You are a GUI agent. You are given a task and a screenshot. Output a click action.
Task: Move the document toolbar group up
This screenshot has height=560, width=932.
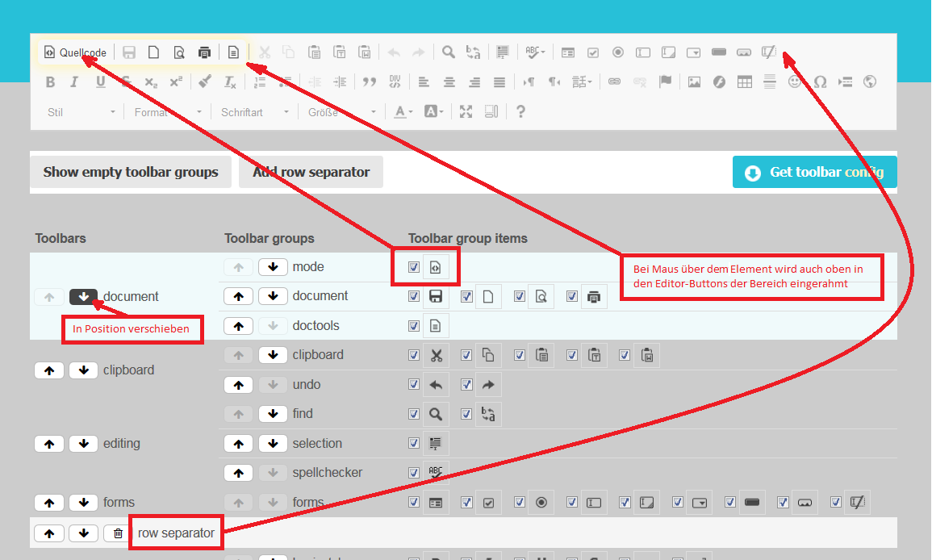click(238, 296)
